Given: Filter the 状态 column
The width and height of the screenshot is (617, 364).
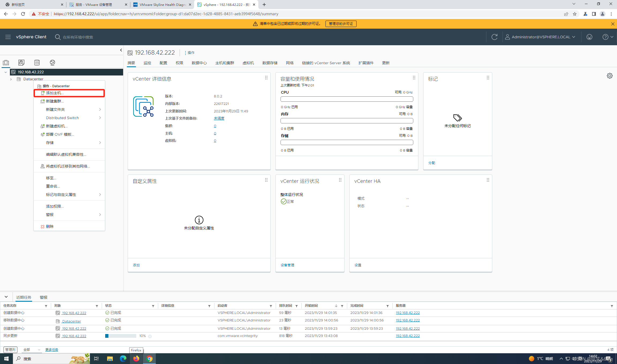Looking at the screenshot, I should (153, 306).
